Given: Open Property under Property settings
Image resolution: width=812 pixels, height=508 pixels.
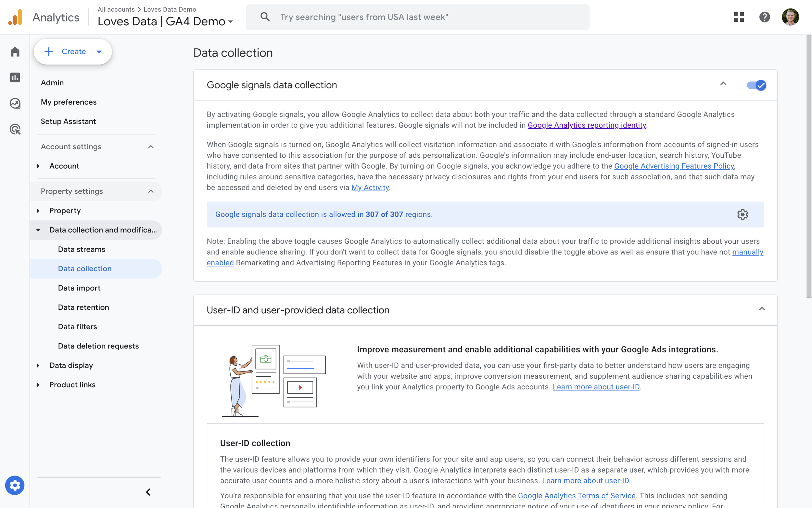Looking at the screenshot, I should (x=65, y=211).
